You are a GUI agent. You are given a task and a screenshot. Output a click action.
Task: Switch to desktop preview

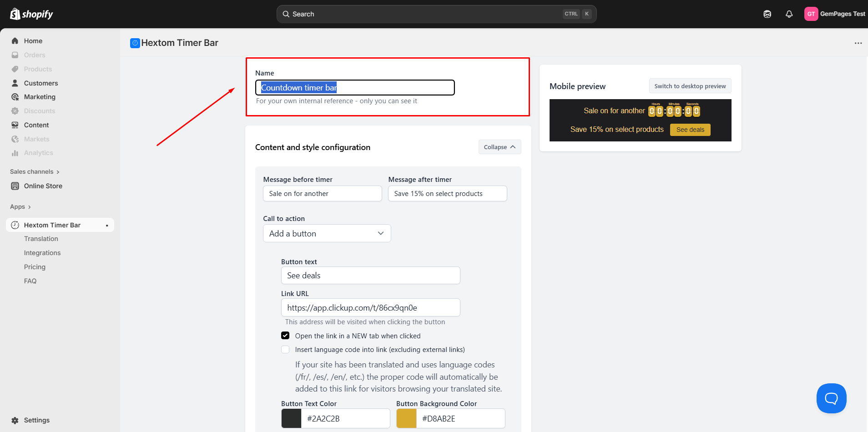click(x=690, y=86)
